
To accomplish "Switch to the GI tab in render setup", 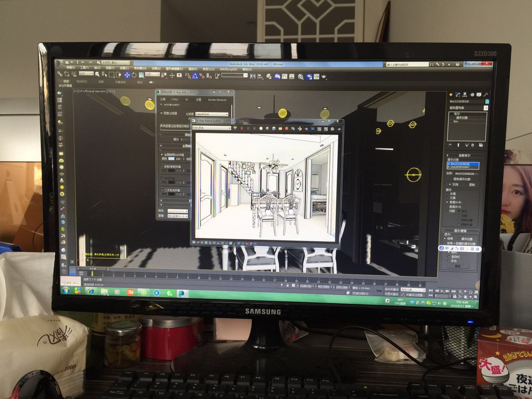I will click(x=186, y=99).
